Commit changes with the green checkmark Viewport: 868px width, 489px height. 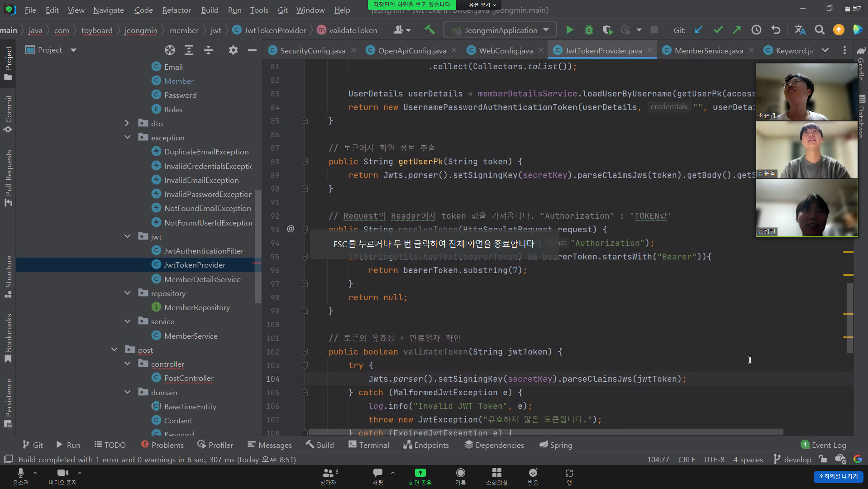(x=718, y=30)
